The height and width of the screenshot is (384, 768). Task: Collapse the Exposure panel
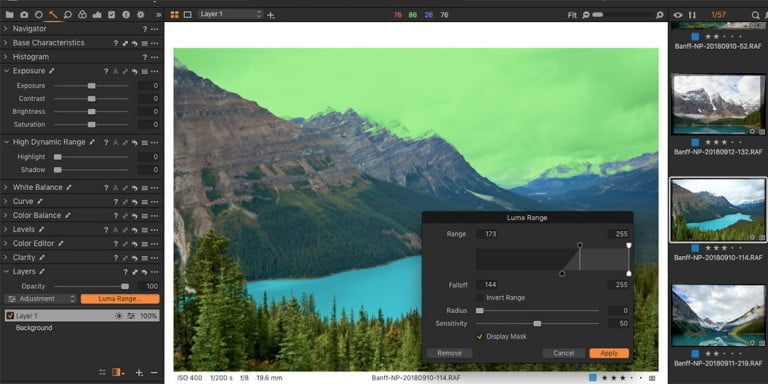click(x=6, y=71)
